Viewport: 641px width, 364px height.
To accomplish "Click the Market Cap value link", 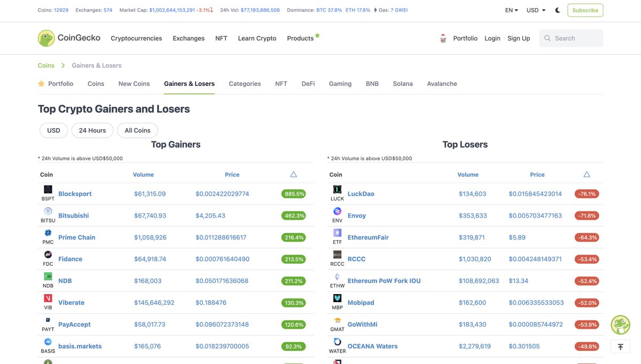I will click(172, 10).
